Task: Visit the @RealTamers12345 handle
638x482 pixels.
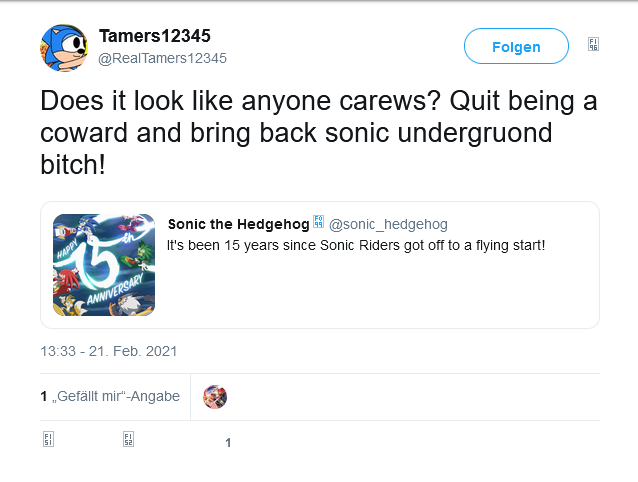Action: click(x=162, y=58)
